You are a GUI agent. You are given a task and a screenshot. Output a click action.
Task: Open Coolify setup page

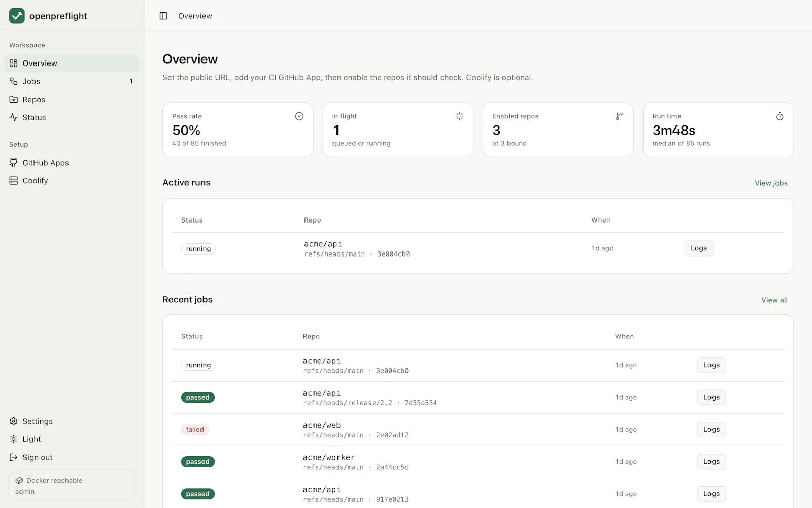(x=72, y=181)
